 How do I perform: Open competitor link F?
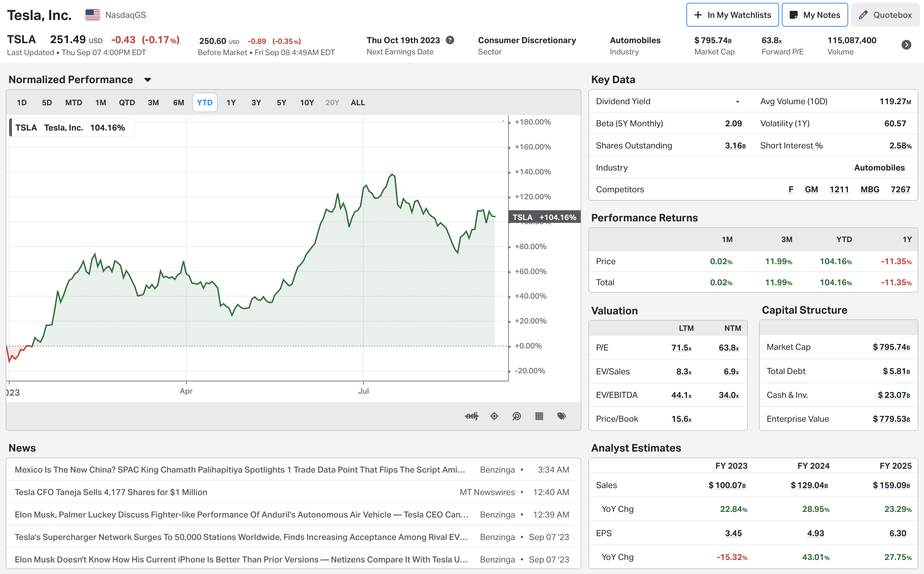coord(791,189)
